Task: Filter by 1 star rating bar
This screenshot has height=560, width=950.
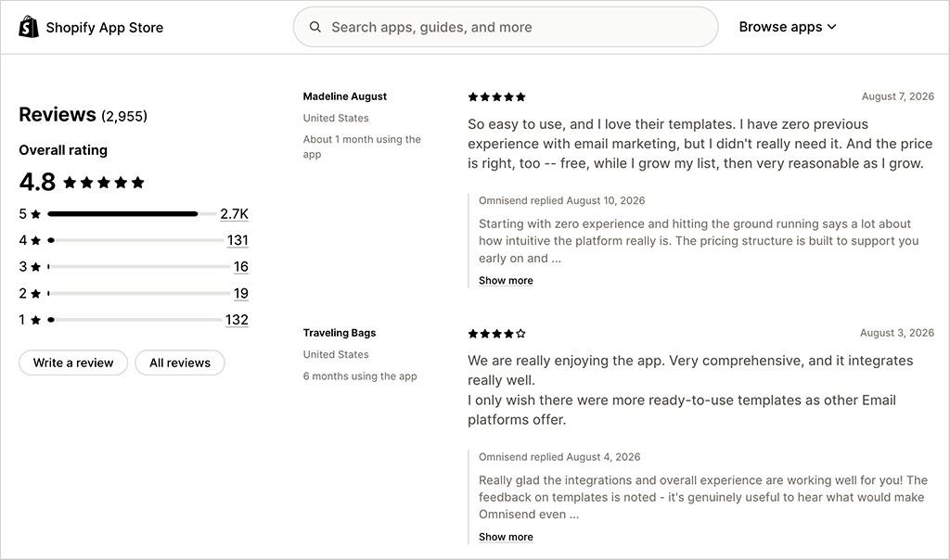Action: [x=134, y=320]
